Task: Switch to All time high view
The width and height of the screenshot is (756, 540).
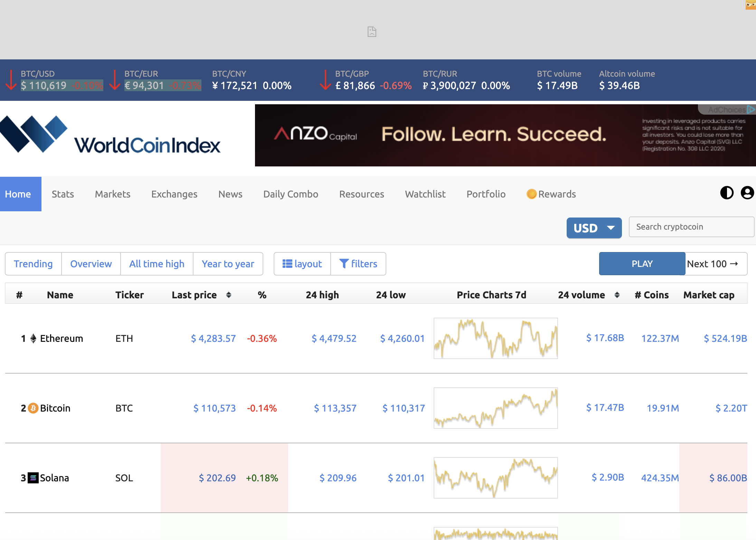Action: 157,264
